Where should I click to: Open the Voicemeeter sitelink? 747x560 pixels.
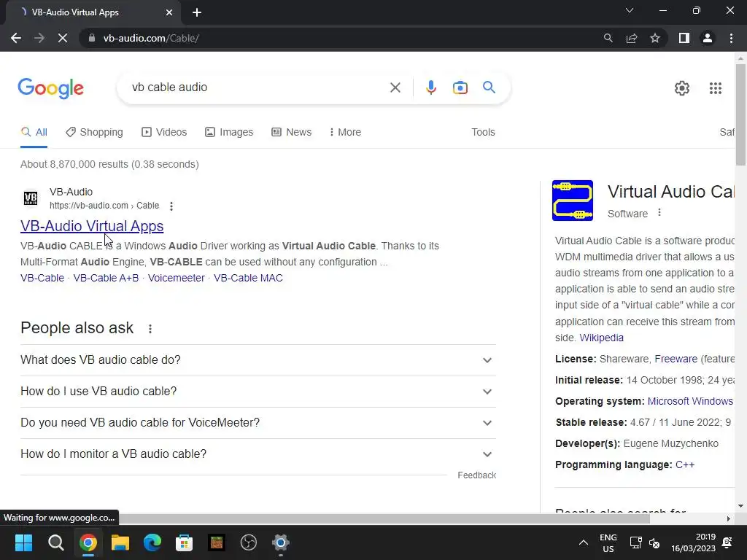pos(177,278)
